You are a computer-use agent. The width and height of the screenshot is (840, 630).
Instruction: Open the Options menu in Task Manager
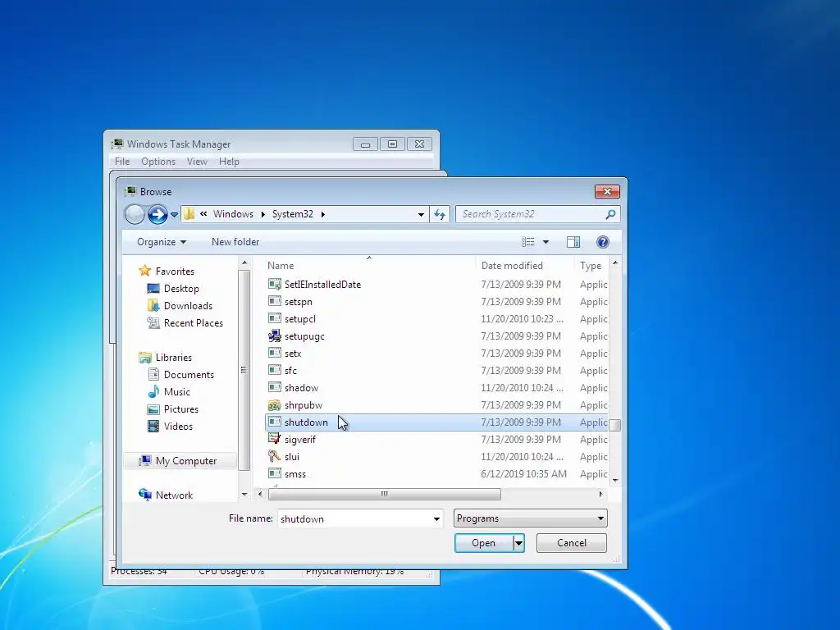coord(158,162)
